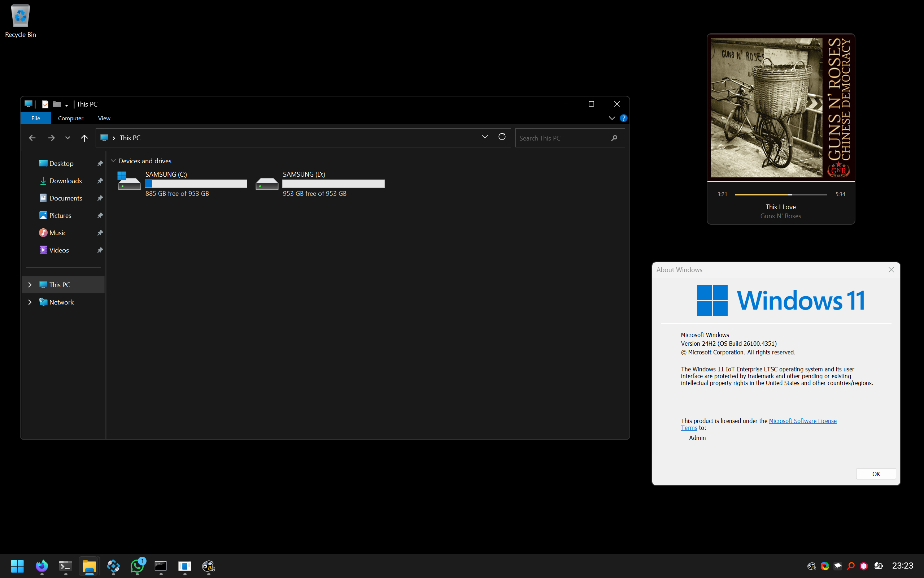
Task: Click the ShareX tray icon
Action: (825, 566)
